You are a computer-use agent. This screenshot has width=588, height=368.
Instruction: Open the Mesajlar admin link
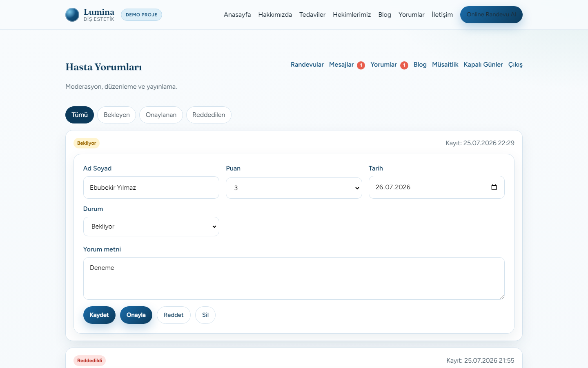[341, 65]
